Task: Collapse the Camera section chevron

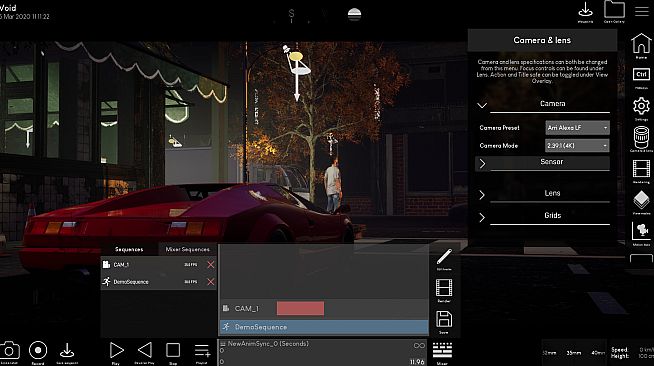Action: coord(482,105)
